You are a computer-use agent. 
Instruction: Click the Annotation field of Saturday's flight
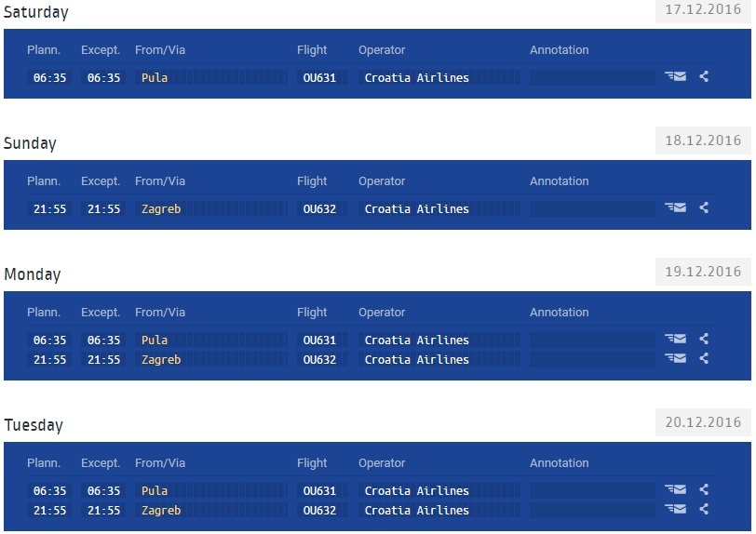pyautogui.click(x=591, y=78)
